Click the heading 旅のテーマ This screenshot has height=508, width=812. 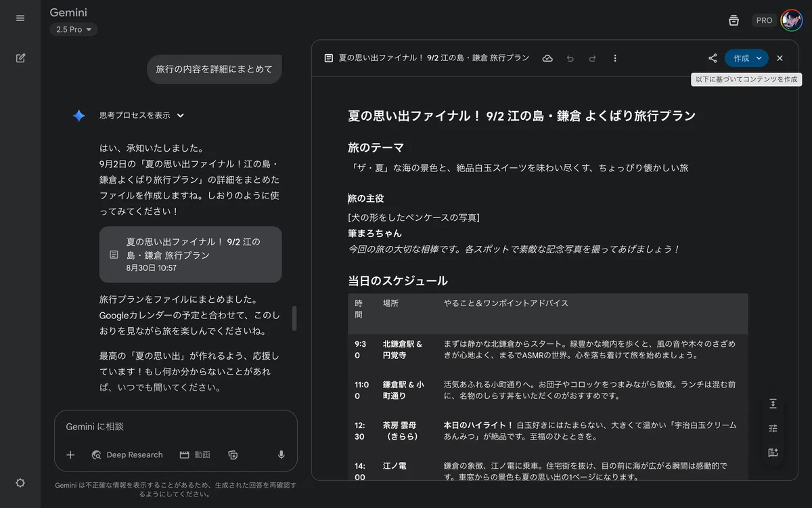click(376, 147)
